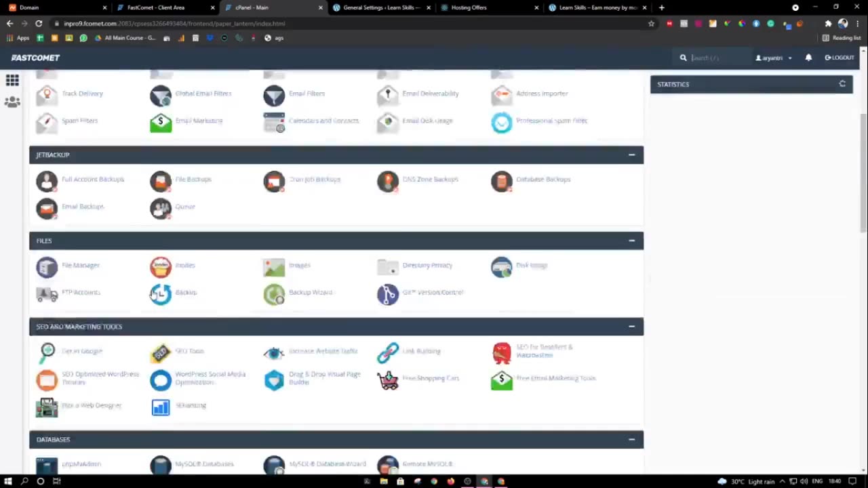The image size is (868, 488).
Task: Collapse the DATABASES section
Action: 631,440
